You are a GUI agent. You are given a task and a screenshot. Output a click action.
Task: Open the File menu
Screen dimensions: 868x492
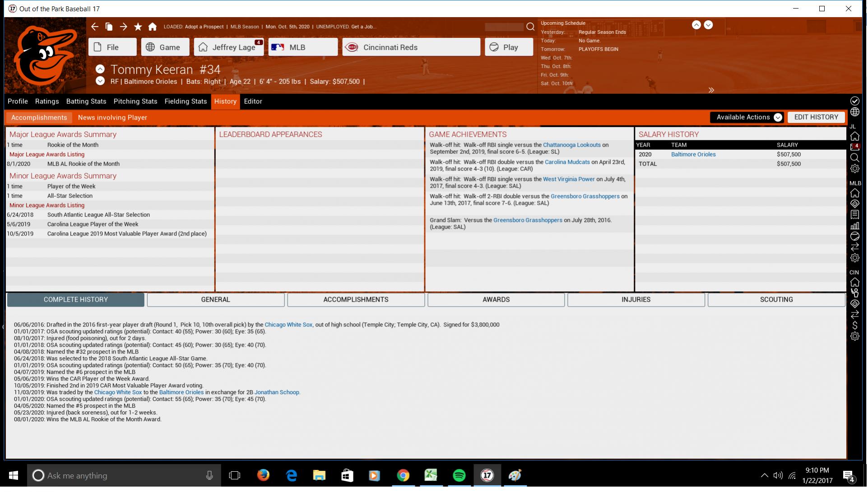[x=112, y=47]
